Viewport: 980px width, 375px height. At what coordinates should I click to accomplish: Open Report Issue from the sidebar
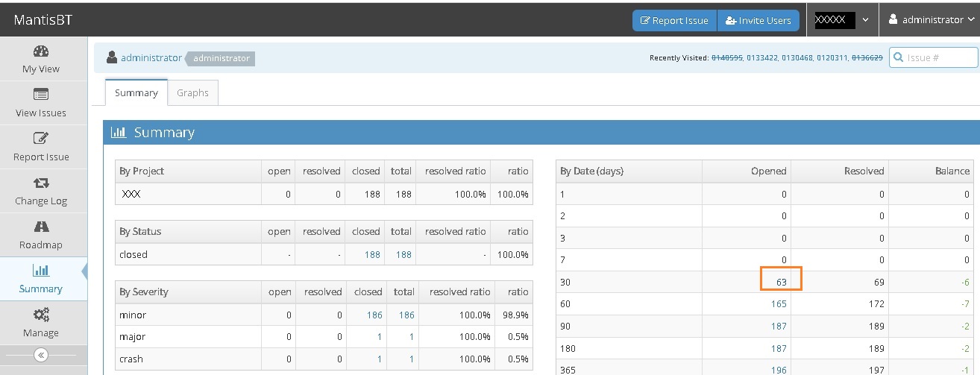(41, 145)
